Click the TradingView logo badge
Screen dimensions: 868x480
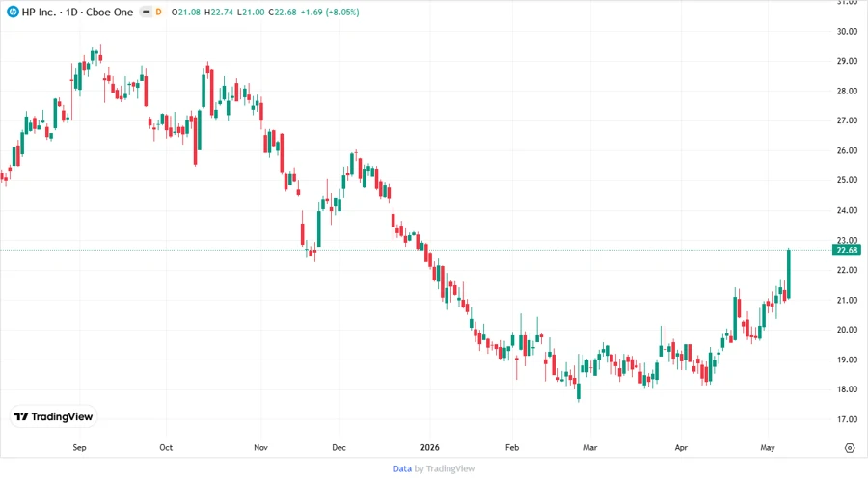pos(53,417)
